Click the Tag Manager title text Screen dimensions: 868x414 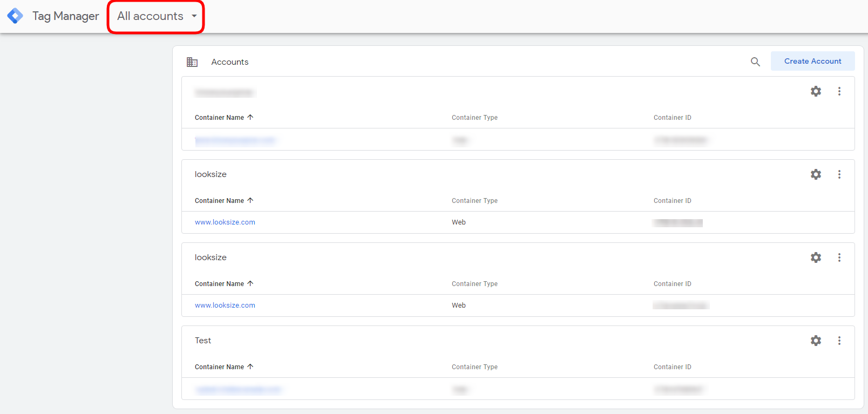coord(66,16)
